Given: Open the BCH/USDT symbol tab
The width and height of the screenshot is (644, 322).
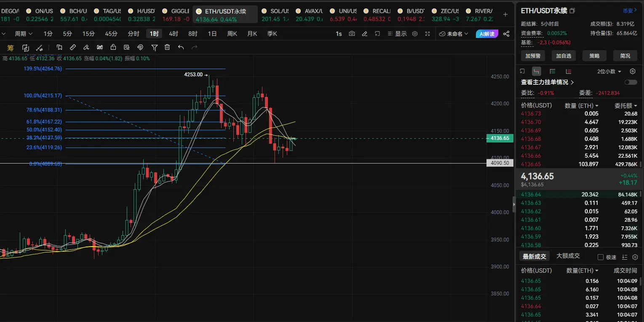Looking at the screenshot, I should (x=73, y=15).
